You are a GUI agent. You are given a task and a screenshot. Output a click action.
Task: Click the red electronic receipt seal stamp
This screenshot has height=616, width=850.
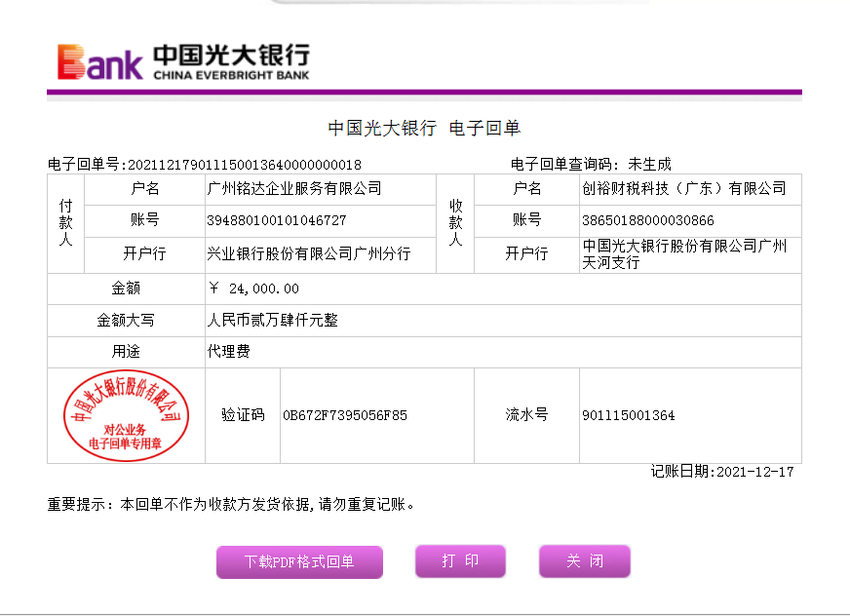127,416
